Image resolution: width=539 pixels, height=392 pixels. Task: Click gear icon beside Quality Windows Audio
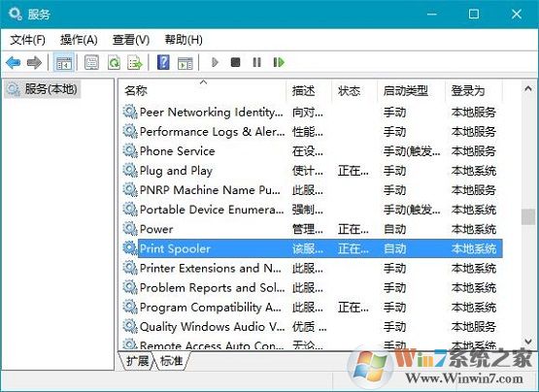point(130,327)
